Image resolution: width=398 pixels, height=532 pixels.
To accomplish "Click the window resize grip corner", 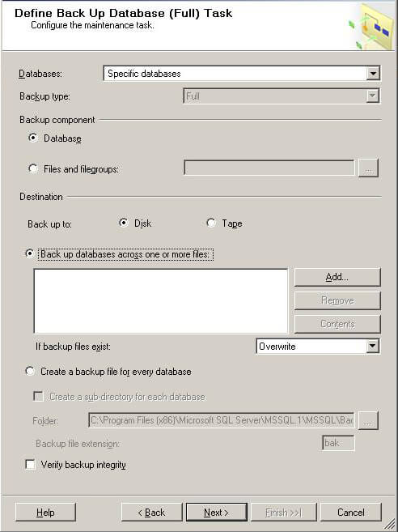I will tap(392, 526).
